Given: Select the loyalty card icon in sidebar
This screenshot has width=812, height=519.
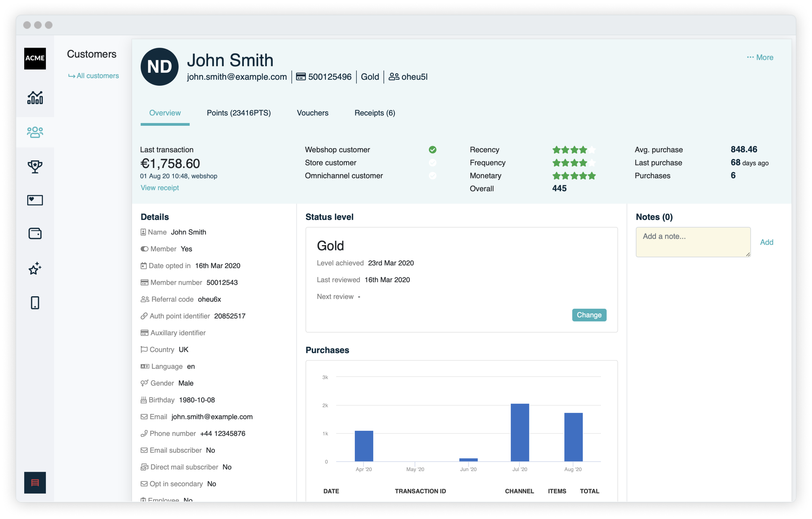Looking at the screenshot, I should coord(35,200).
